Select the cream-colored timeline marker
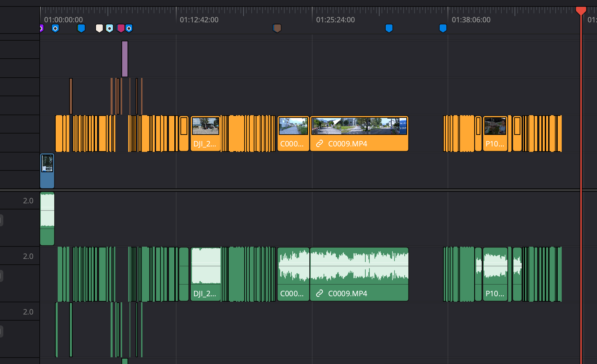The height and width of the screenshot is (364, 597). (x=99, y=28)
